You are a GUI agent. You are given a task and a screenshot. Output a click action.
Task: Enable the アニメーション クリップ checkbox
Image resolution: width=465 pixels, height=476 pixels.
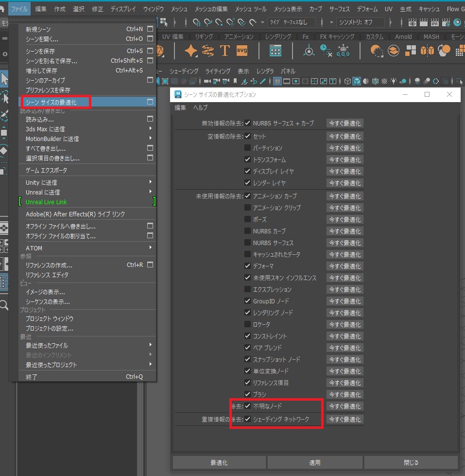tap(247, 207)
